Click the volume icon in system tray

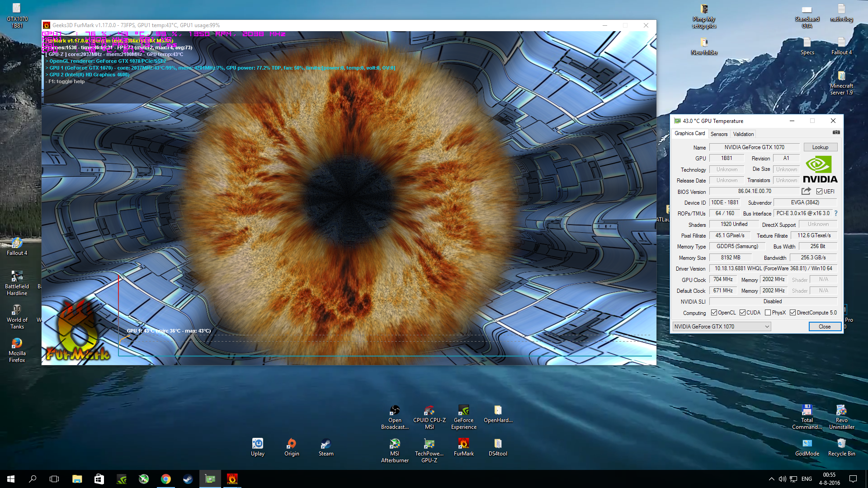point(782,479)
